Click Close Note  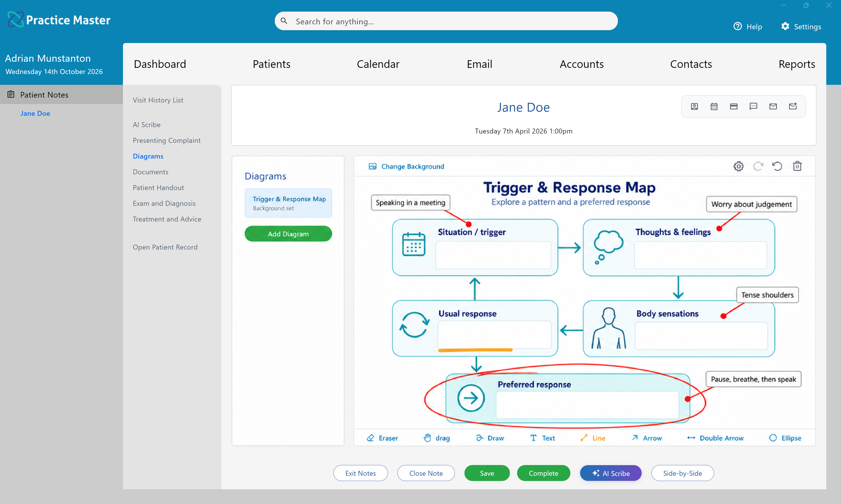point(426,473)
